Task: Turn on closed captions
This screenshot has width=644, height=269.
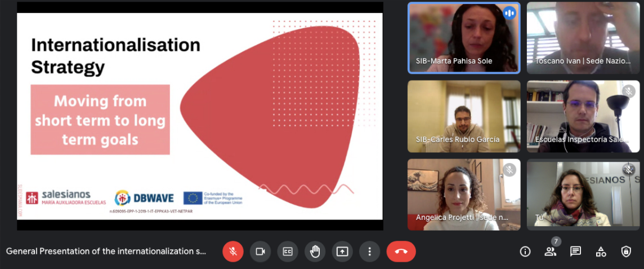Action: [x=288, y=252]
